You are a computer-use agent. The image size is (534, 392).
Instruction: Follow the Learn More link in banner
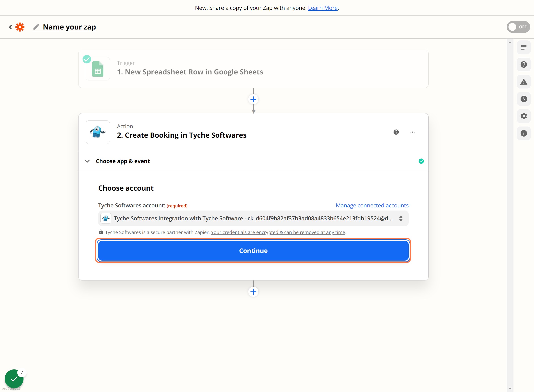coord(323,8)
